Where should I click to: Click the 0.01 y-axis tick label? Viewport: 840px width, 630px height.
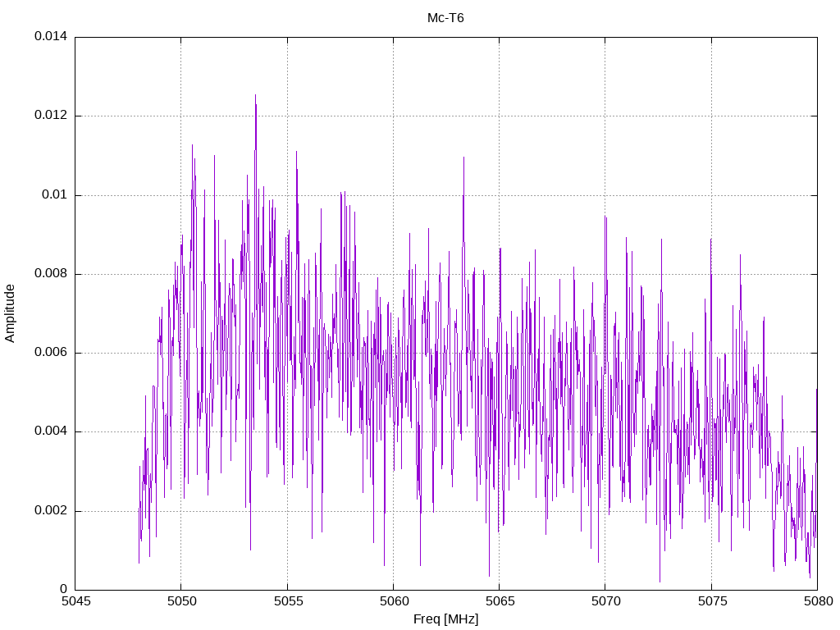(x=55, y=194)
